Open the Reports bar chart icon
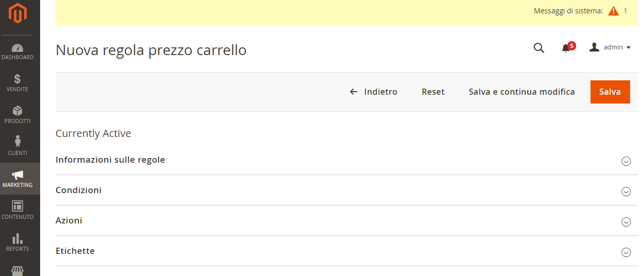 point(17,238)
